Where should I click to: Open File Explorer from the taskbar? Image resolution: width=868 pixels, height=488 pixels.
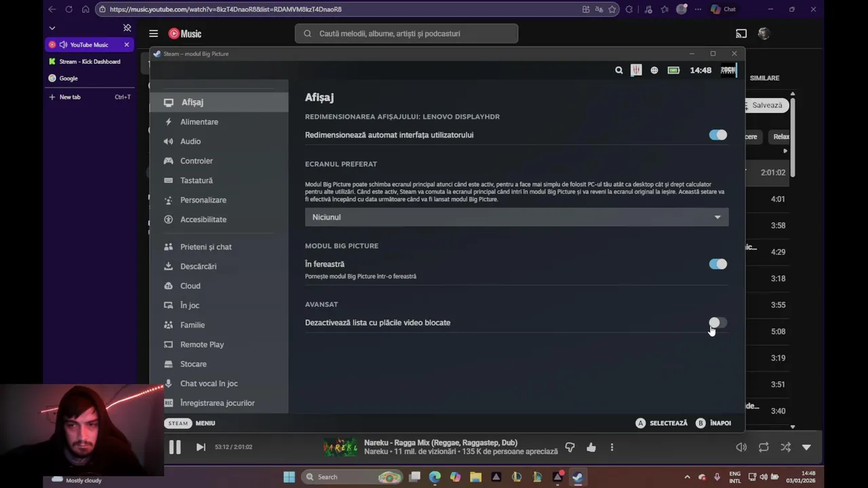click(475, 476)
